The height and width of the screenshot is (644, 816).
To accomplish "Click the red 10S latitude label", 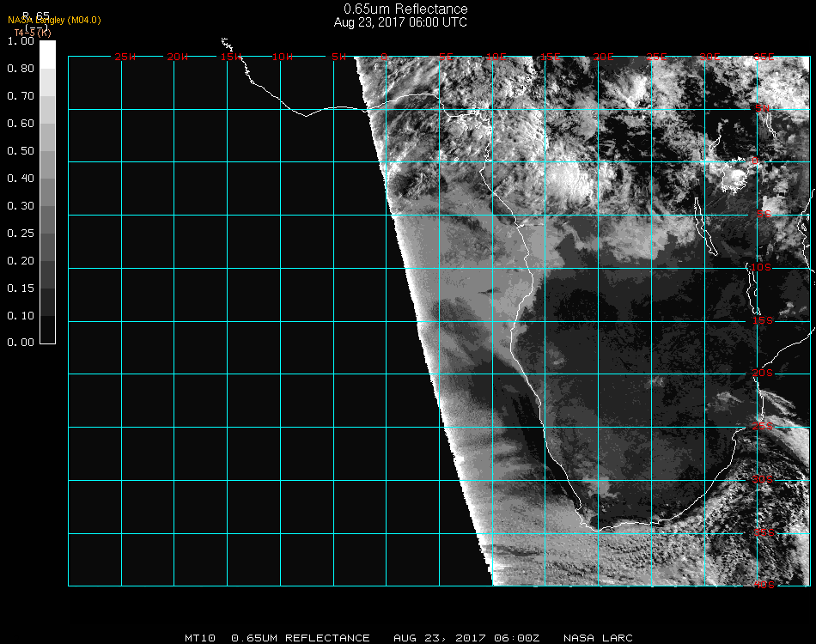I will 763,268.
